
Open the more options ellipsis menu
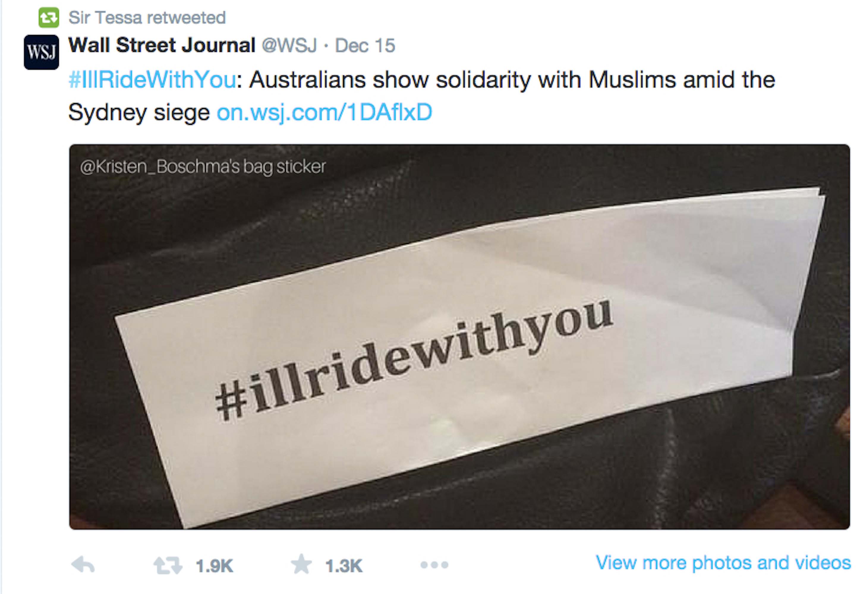(434, 565)
